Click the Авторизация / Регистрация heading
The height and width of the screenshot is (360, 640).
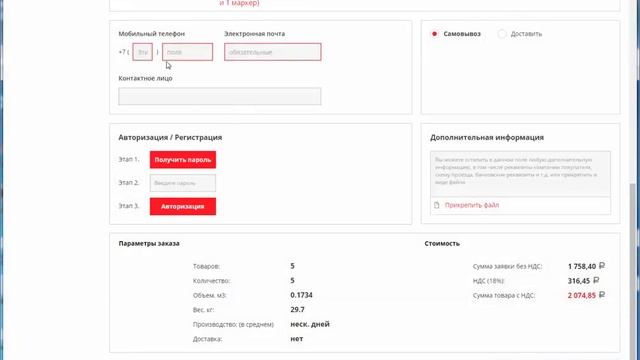170,138
